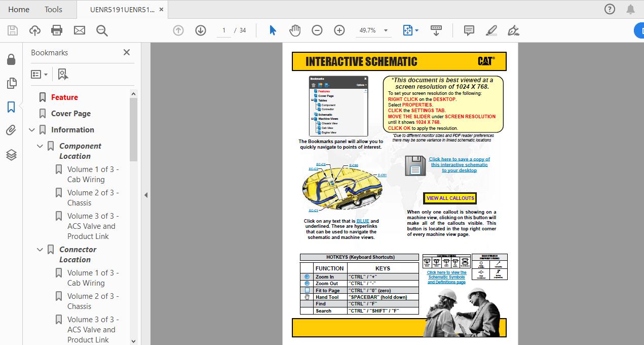Screen dimensions: 644x345
Task: Zoom in on the page
Action: click(x=339, y=30)
